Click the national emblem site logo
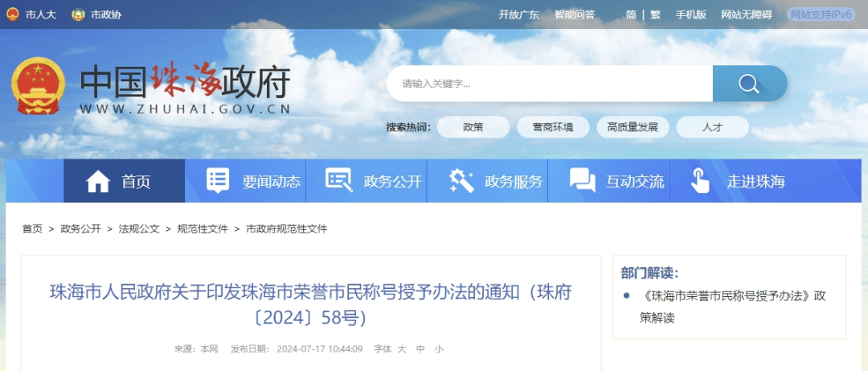The image size is (868, 371). pos(39,86)
